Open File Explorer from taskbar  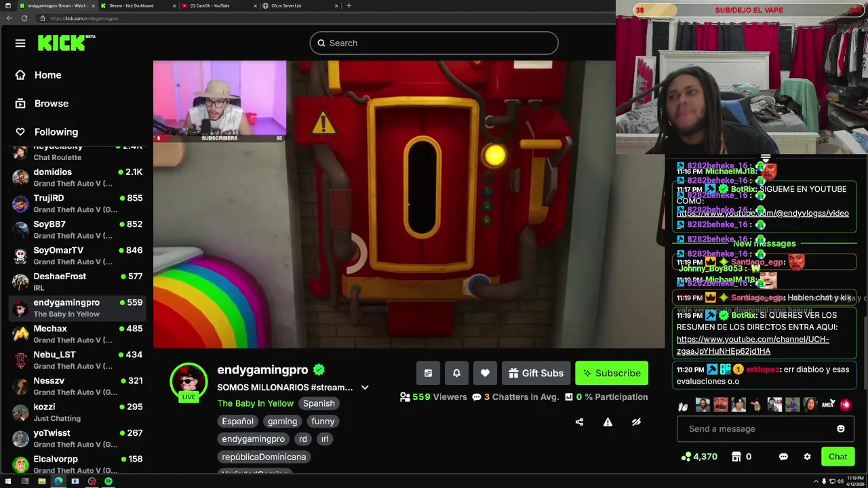41,481
